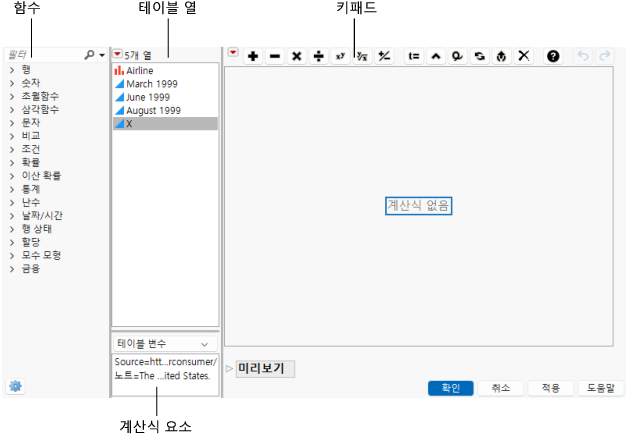
Task: Open the gear settings icon
Action: (x=16, y=386)
